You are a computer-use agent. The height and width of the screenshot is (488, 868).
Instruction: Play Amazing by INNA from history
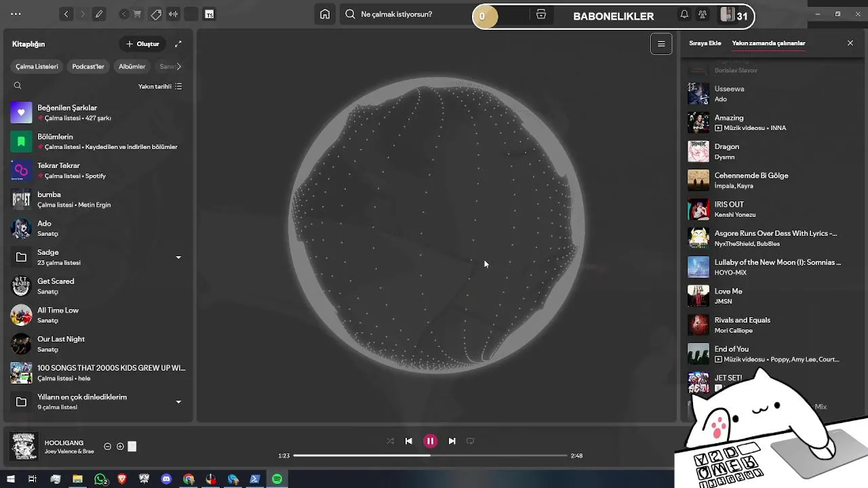772,123
